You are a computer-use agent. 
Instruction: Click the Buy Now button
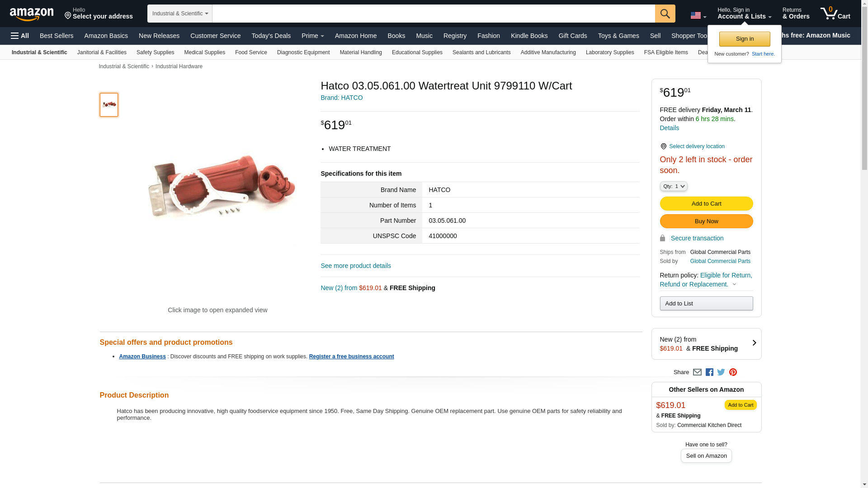click(x=706, y=221)
